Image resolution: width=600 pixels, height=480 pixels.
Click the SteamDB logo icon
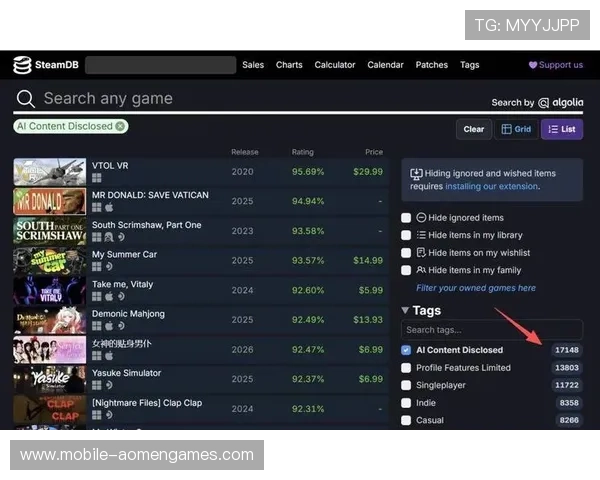(22, 65)
